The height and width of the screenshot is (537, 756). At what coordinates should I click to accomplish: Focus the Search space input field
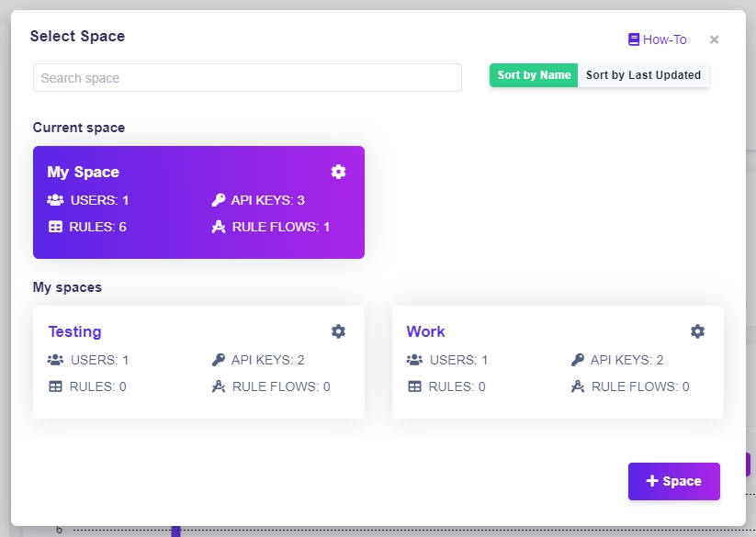coord(247,78)
